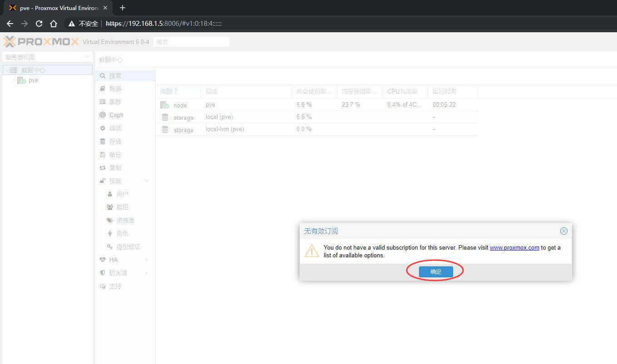Select 数据中心 in the server tree
The width and height of the screenshot is (617, 364).
pyautogui.click(x=33, y=70)
